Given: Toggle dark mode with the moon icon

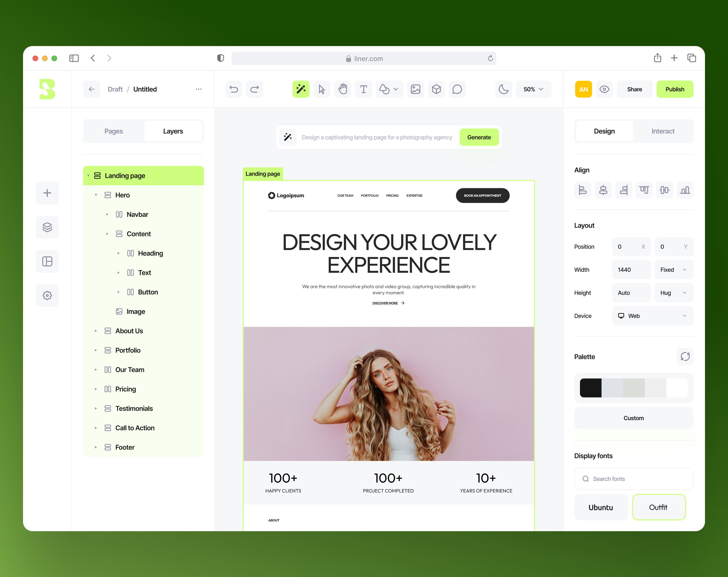Looking at the screenshot, I should point(503,89).
